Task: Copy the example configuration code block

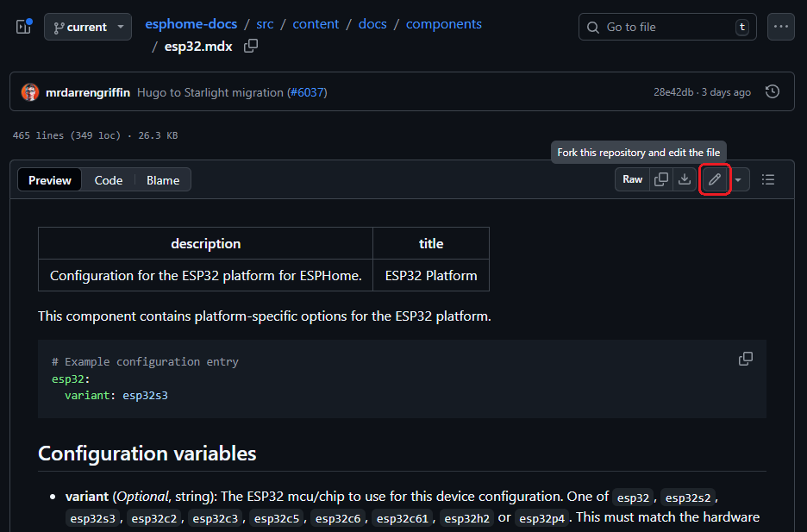Action: [745, 359]
